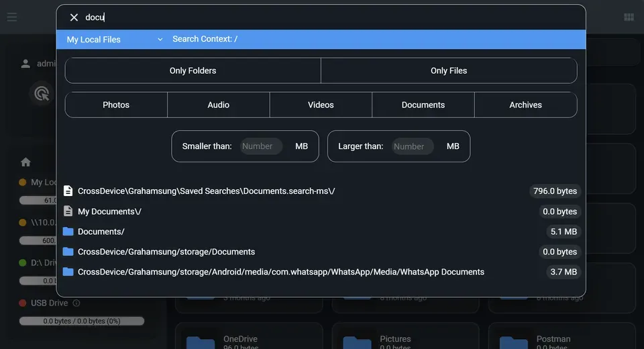The height and width of the screenshot is (349, 644).
Task: Filter results by Audio type
Action: pos(219,105)
